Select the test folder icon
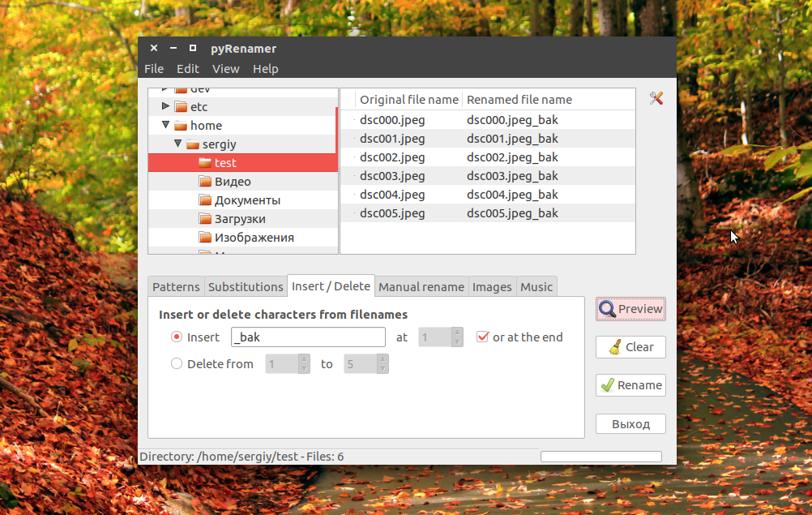 205,163
